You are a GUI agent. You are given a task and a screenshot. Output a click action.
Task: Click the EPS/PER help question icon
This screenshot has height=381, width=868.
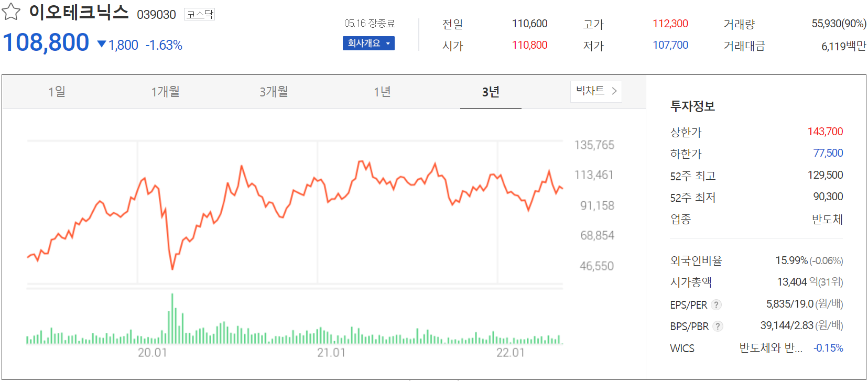[717, 304]
